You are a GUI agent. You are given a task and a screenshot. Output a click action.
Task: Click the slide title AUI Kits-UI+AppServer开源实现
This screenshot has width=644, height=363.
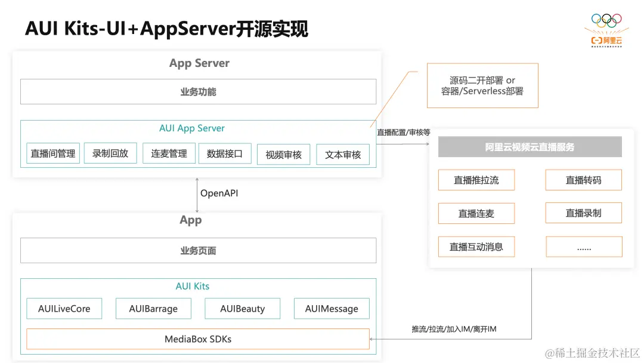166,29
